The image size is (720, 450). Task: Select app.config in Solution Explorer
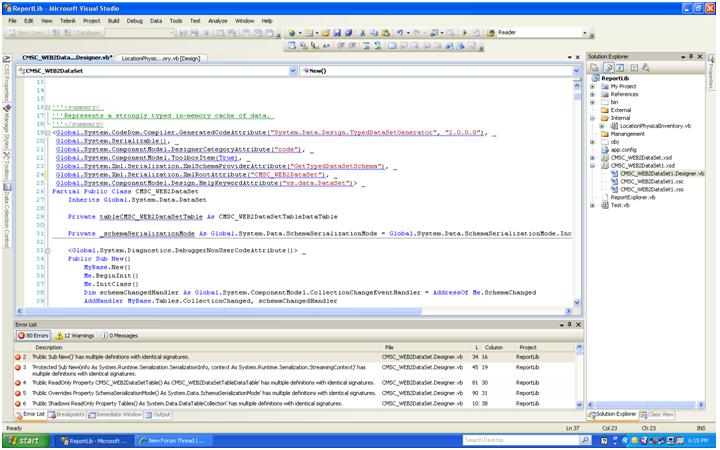tap(623, 150)
